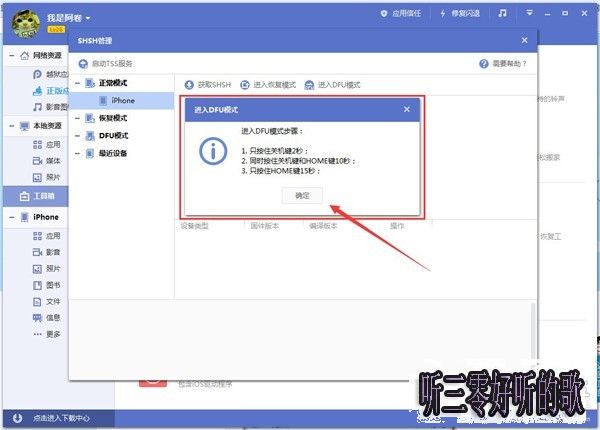Select the 工具箱 sidebar tab
Viewport: 600px width, 430px height.
[36, 196]
